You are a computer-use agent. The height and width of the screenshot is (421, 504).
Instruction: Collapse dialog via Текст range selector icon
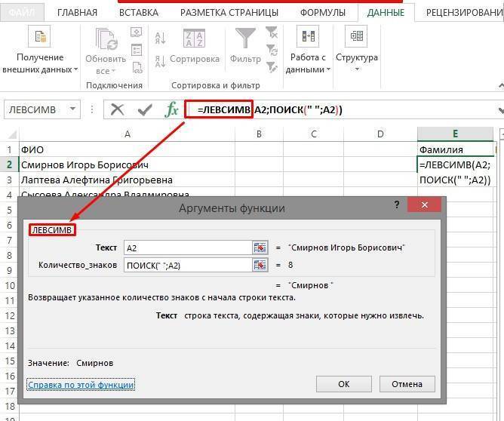260,247
